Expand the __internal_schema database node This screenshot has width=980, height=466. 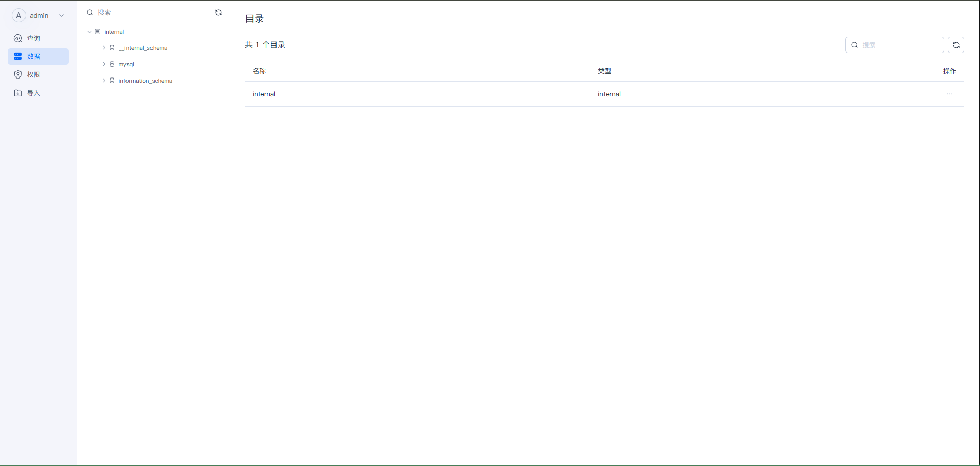(x=104, y=48)
